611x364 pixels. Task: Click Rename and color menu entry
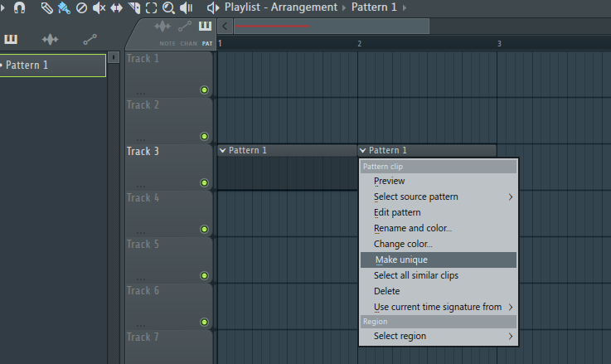413,228
